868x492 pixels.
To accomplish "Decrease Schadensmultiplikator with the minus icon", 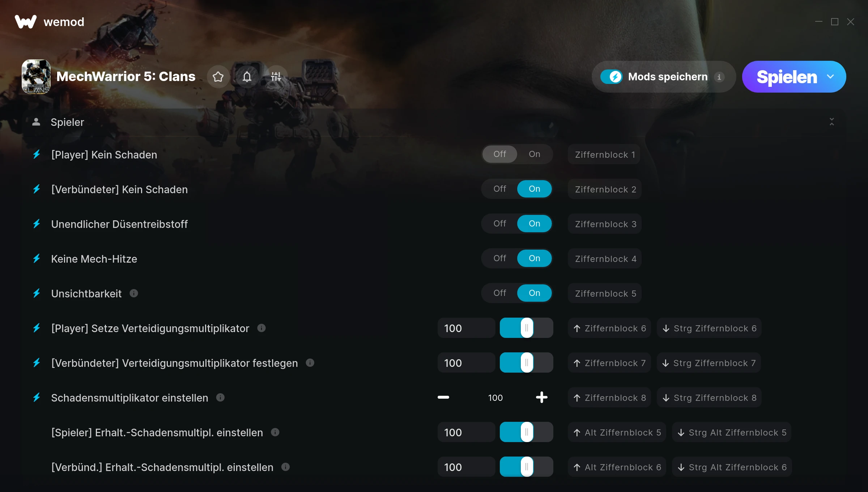I will click(x=443, y=397).
